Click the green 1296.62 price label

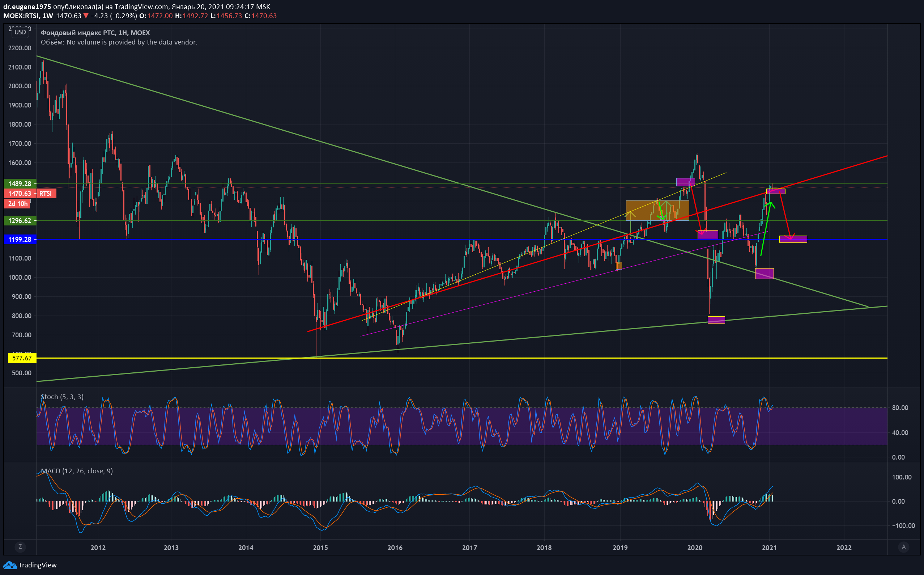point(20,221)
